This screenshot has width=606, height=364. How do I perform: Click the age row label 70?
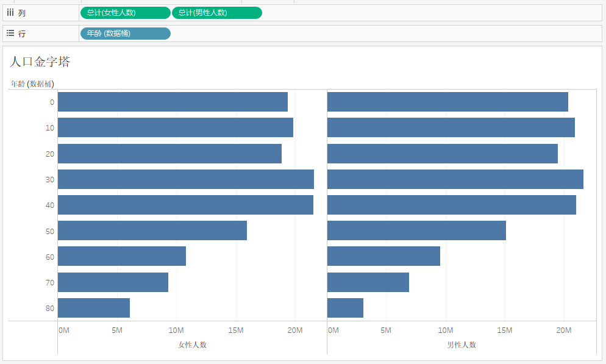pyautogui.click(x=50, y=282)
